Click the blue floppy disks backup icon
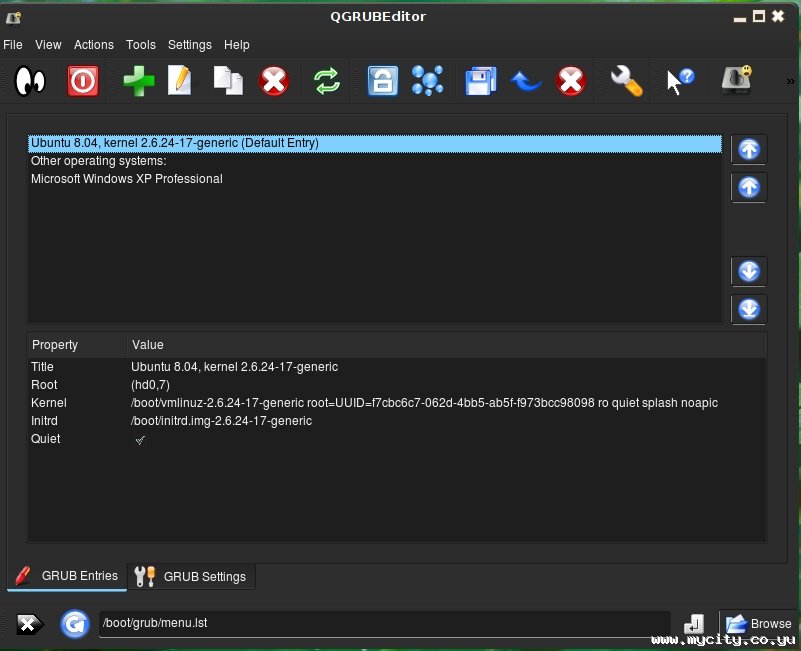Image resolution: width=801 pixels, height=651 pixels. point(481,81)
